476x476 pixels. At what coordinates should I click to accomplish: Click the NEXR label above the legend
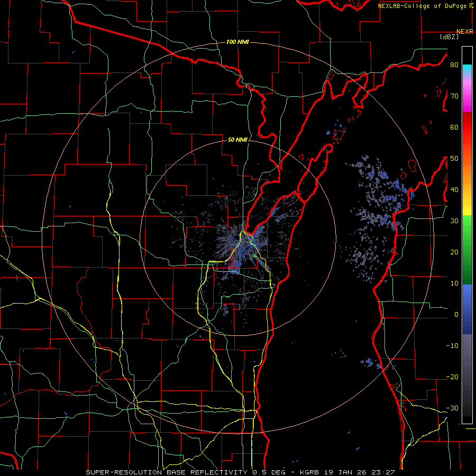pos(464,32)
